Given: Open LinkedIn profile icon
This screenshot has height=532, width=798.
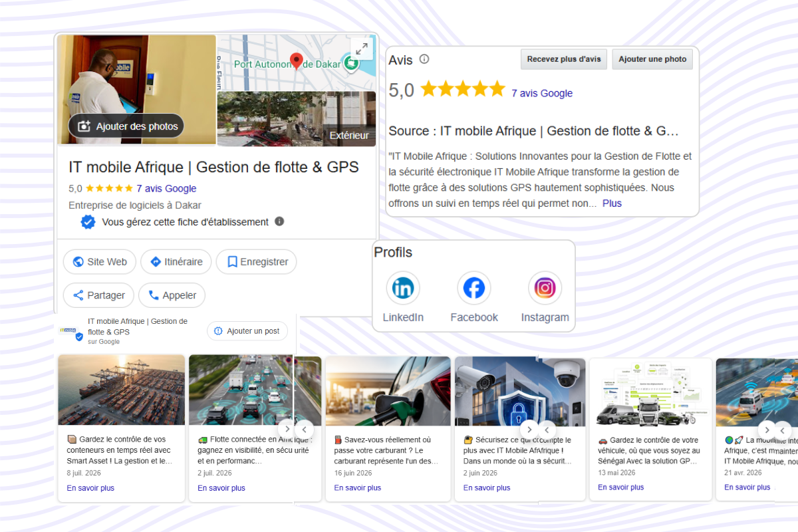Looking at the screenshot, I should coord(403,288).
